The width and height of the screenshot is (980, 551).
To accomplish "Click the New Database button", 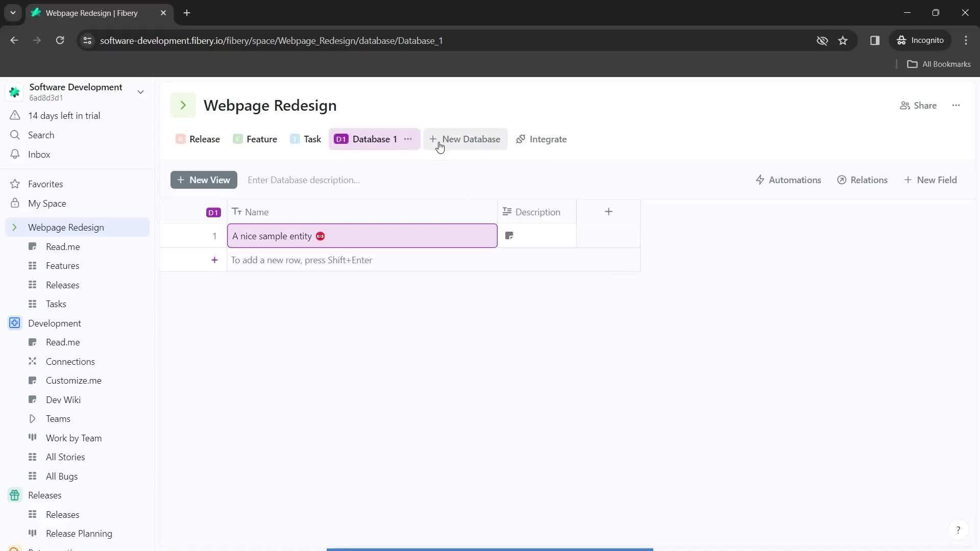I will click(465, 139).
